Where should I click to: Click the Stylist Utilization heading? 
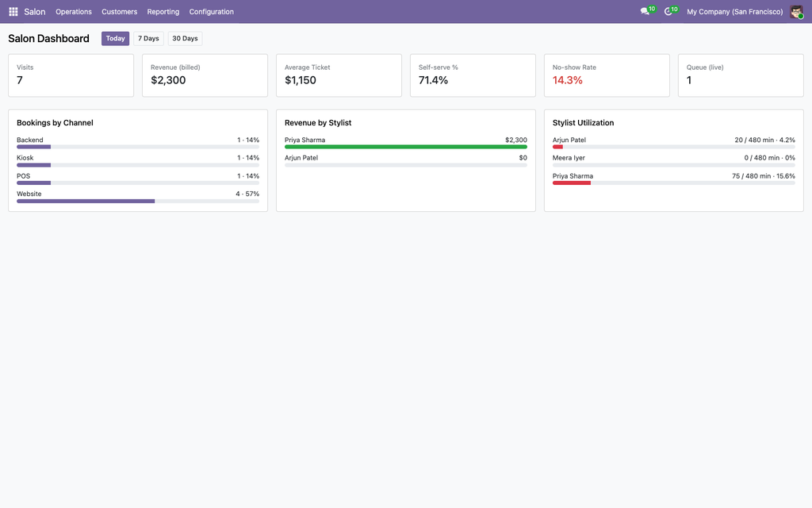[583, 123]
